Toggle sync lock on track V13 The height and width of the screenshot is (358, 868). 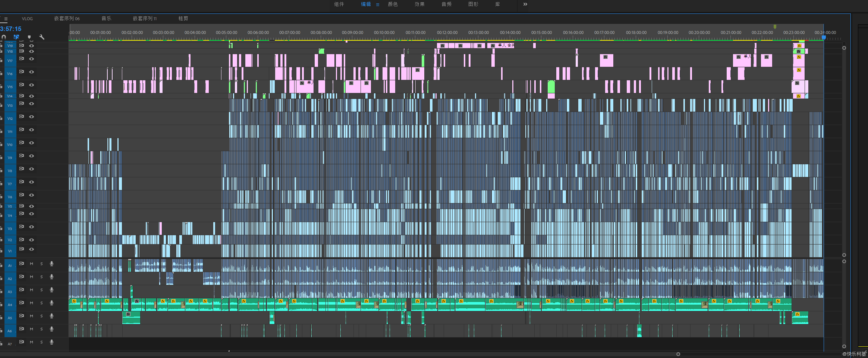point(22,103)
